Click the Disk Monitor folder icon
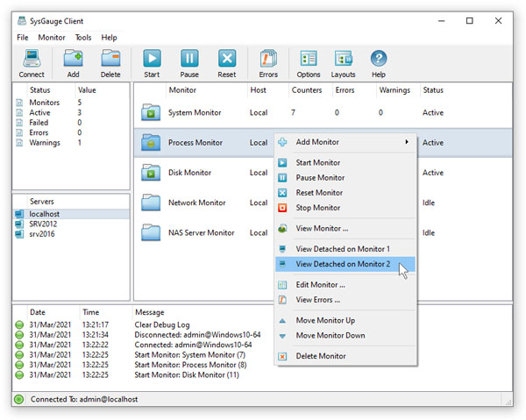 tap(151, 173)
